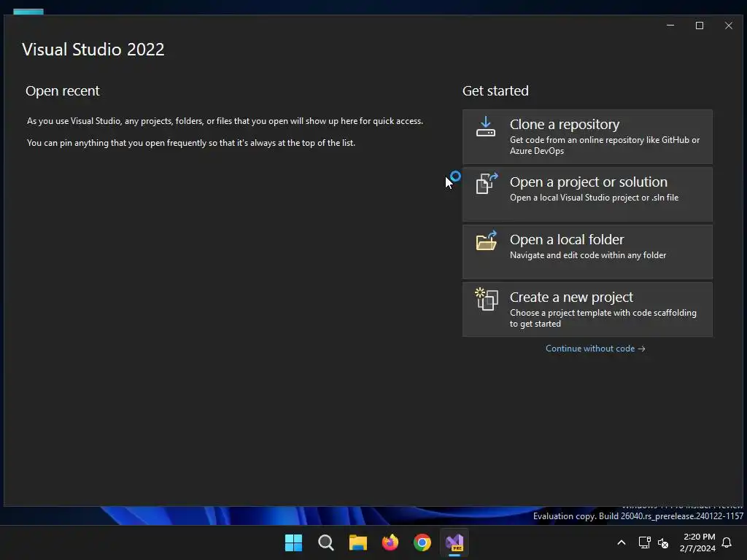Image resolution: width=747 pixels, height=560 pixels.
Task: Maximize the Visual Studio 2022 window
Action: click(700, 26)
